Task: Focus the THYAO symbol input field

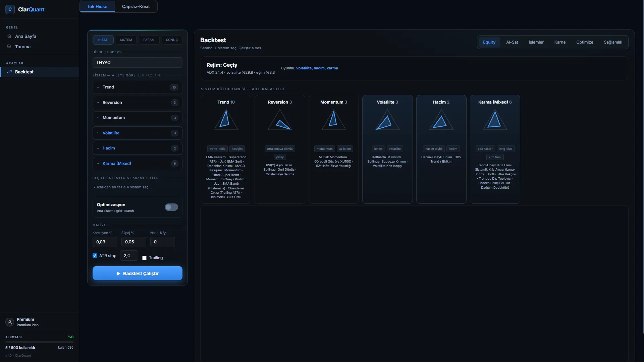Action: [x=138, y=62]
